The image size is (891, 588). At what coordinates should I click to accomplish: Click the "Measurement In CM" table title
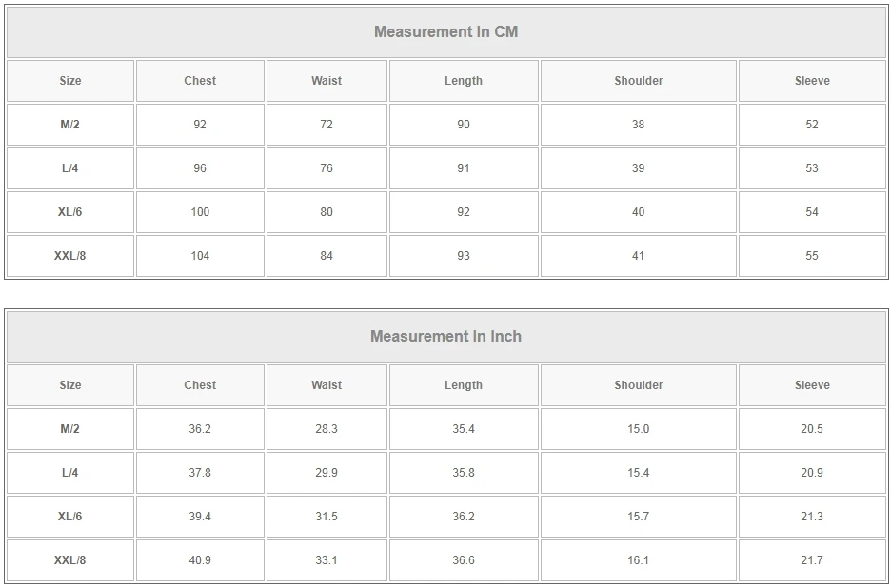445,31
